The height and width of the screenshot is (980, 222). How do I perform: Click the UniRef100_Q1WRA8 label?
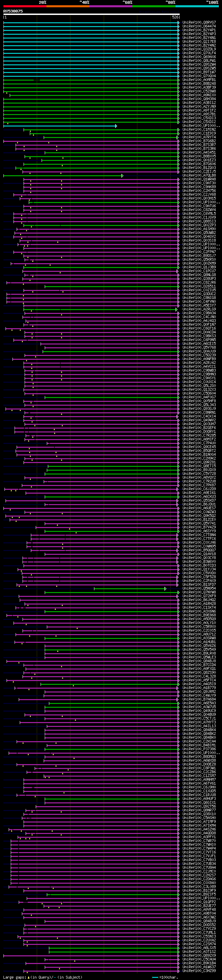click(x=199, y=179)
